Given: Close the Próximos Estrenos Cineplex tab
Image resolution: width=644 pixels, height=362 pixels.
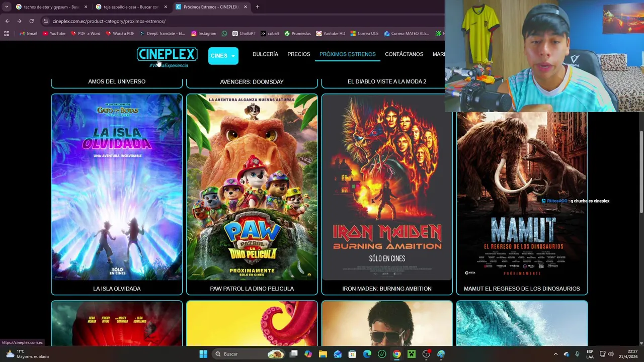Looking at the screenshot, I should click(x=246, y=7).
